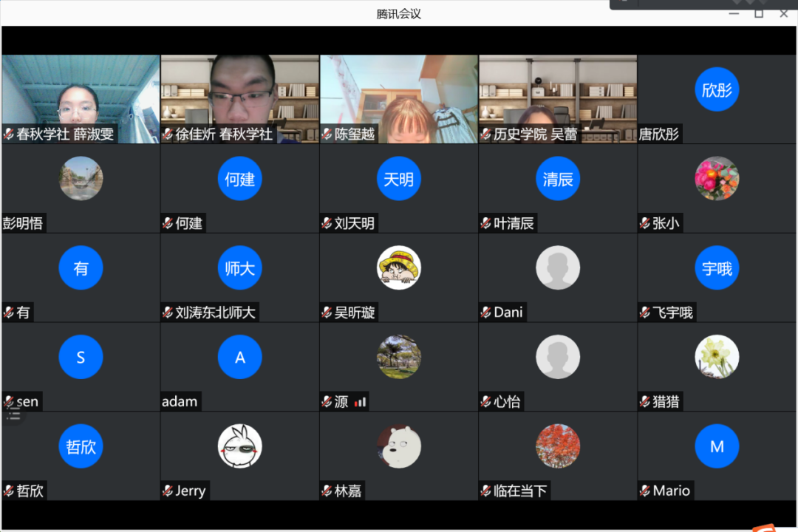Click the muted microphone icon next to Jerry
Viewport: 798px width, 532px height.
click(x=168, y=491)
